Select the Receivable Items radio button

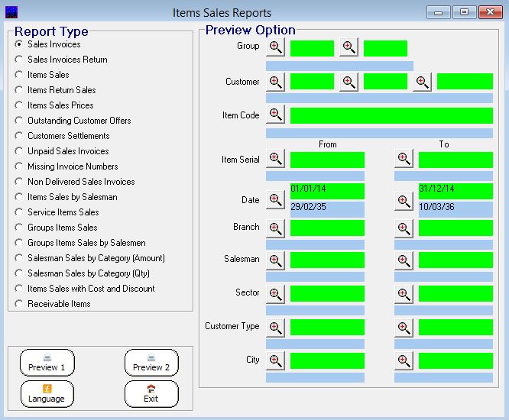pos(19,304)
